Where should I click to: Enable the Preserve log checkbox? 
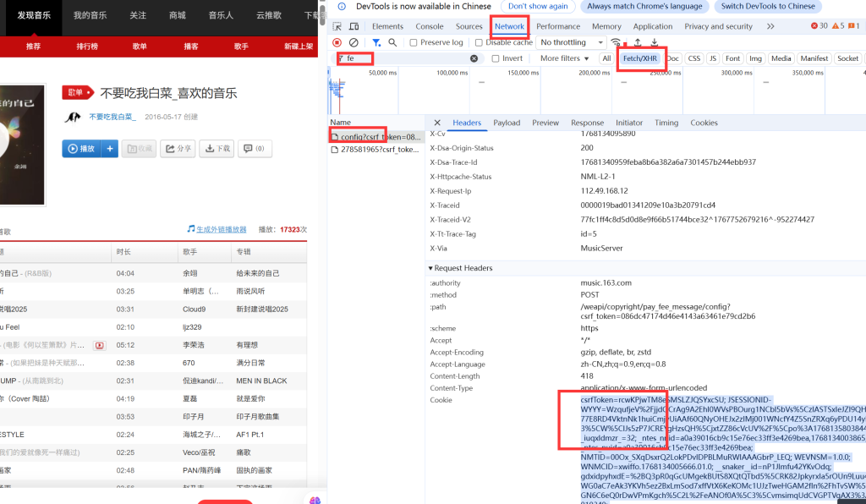pos(413,42)
